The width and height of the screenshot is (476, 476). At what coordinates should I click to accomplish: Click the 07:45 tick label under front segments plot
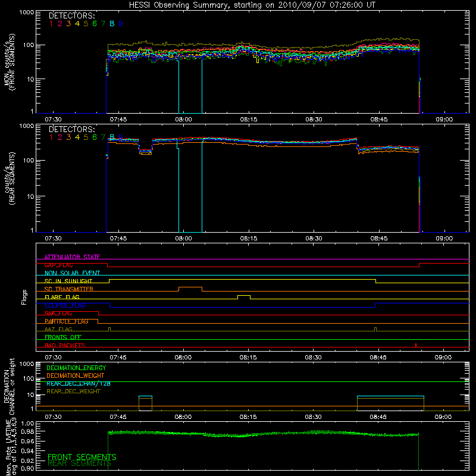pos(118,120)
